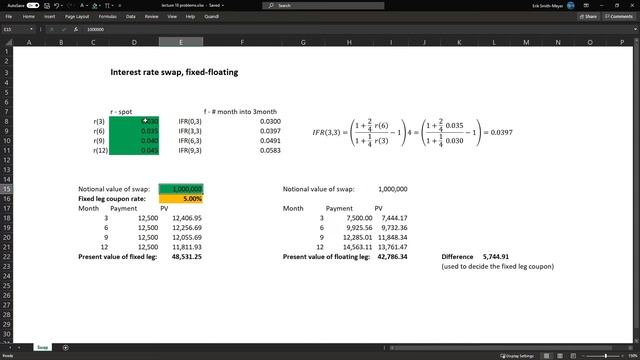Click the zoom out minus button
The image size is (640, 360).
(x=583, y=356)
